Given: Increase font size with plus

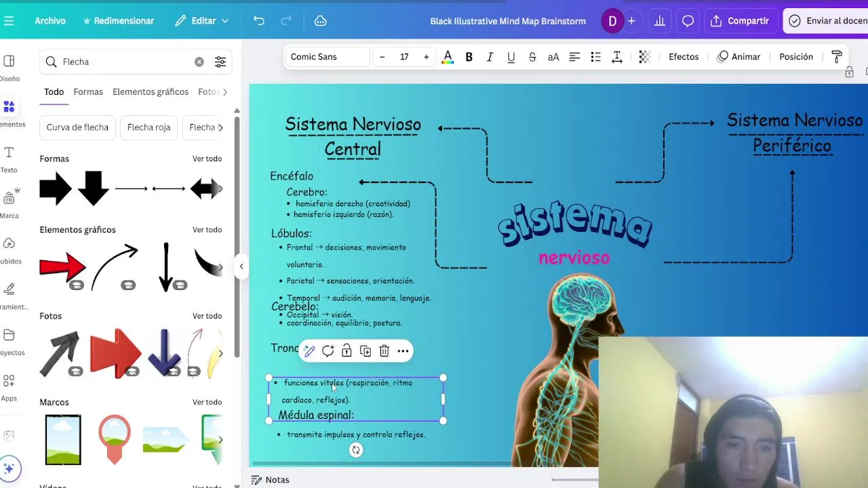Looking at the screenshot, I should coord(426,57).
